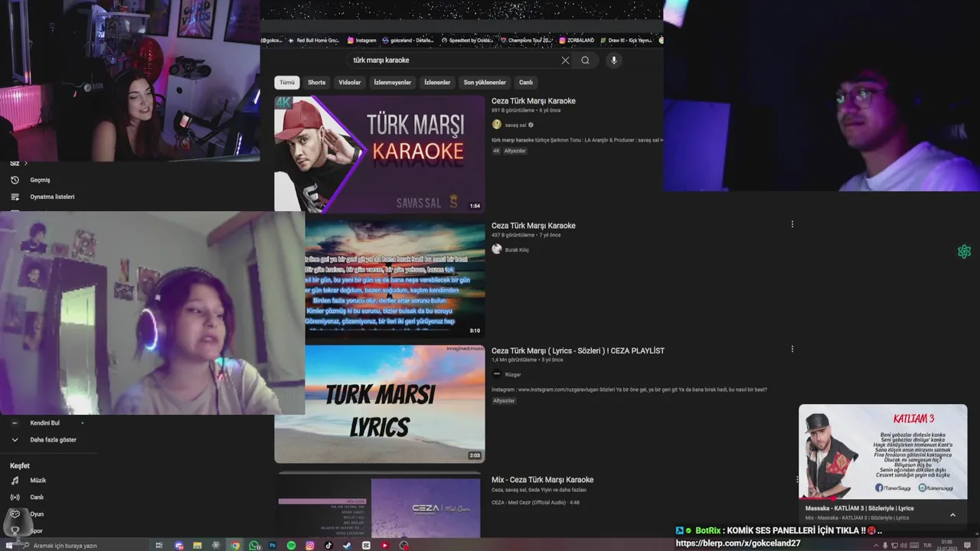
Task: Open Windows Start menu
Action: [x=8, y=546]
